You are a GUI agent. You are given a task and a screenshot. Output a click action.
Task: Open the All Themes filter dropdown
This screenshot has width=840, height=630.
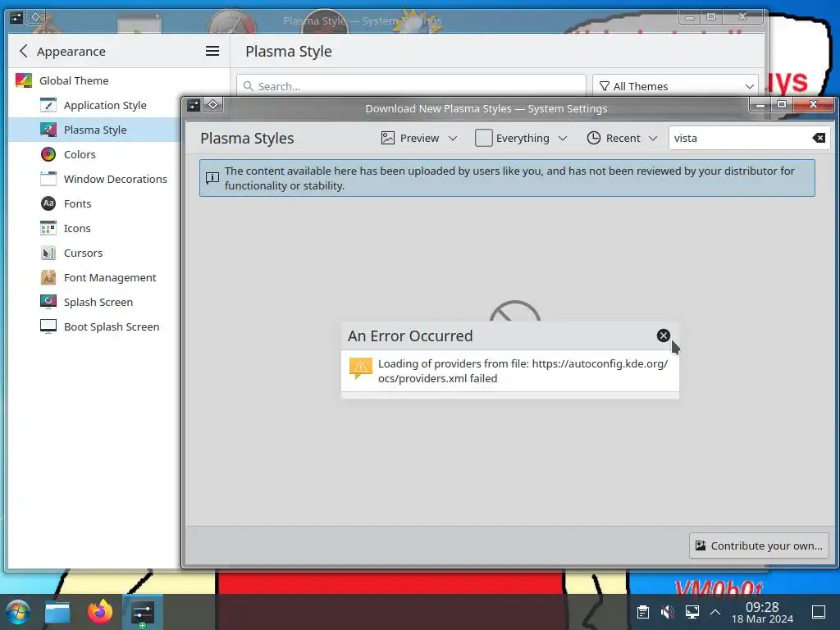click(x=676, y=86)
